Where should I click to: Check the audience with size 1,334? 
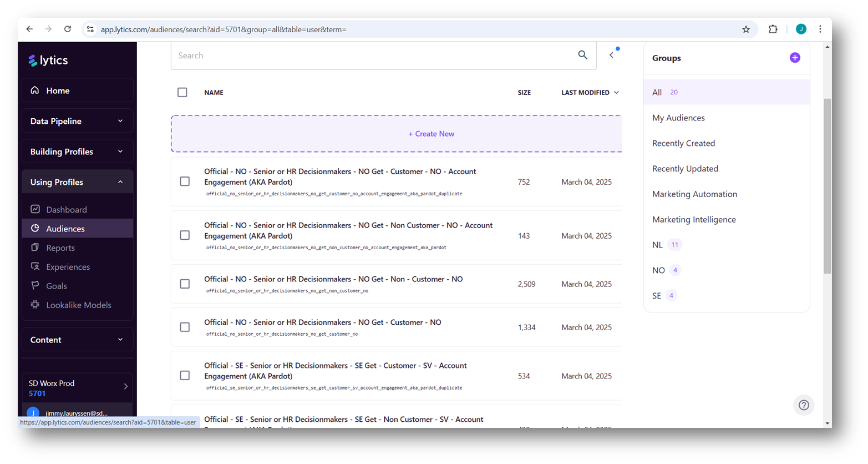185,327
